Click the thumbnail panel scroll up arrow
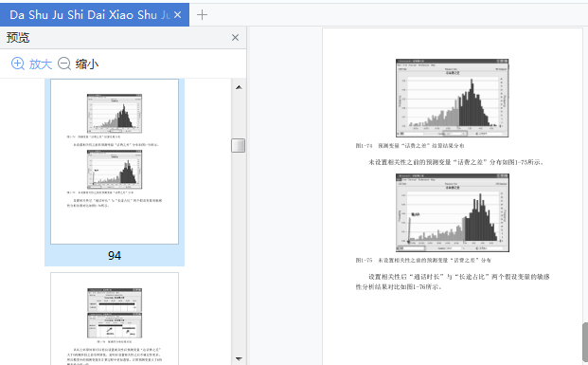Viewport: 588px width, 365px height. pos(239,87)
